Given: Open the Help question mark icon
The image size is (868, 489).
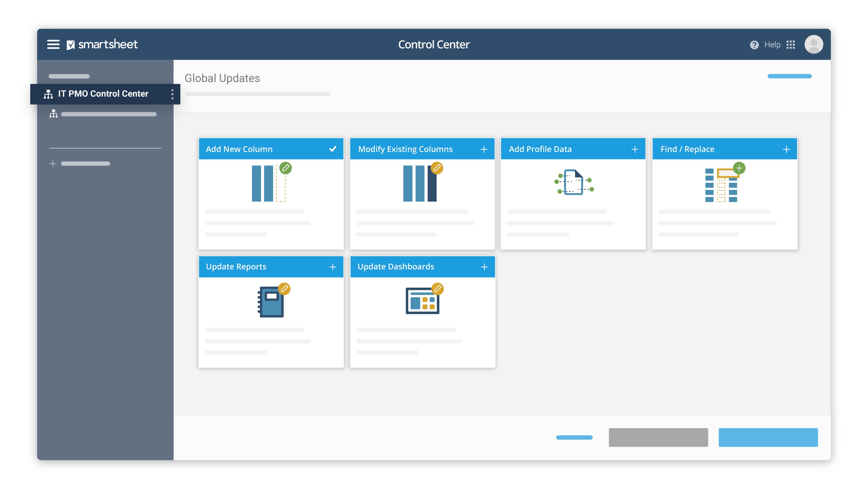Looking at the screenshot, I should (x=754, y=45).
